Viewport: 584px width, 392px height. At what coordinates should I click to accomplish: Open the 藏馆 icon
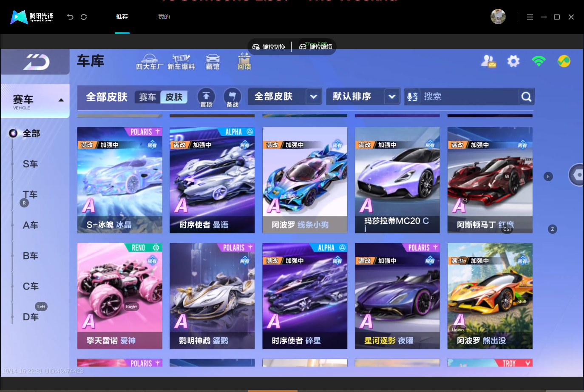(x=213, y=62)
